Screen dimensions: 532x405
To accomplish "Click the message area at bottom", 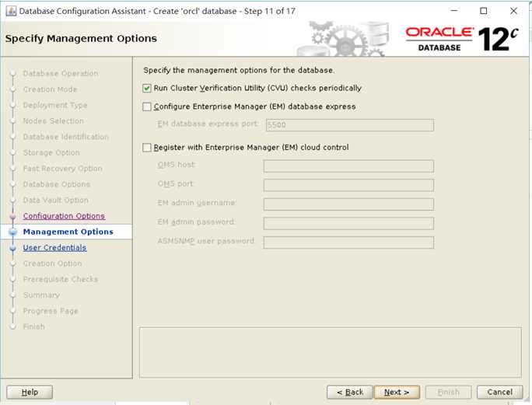I will coord(330,352).
